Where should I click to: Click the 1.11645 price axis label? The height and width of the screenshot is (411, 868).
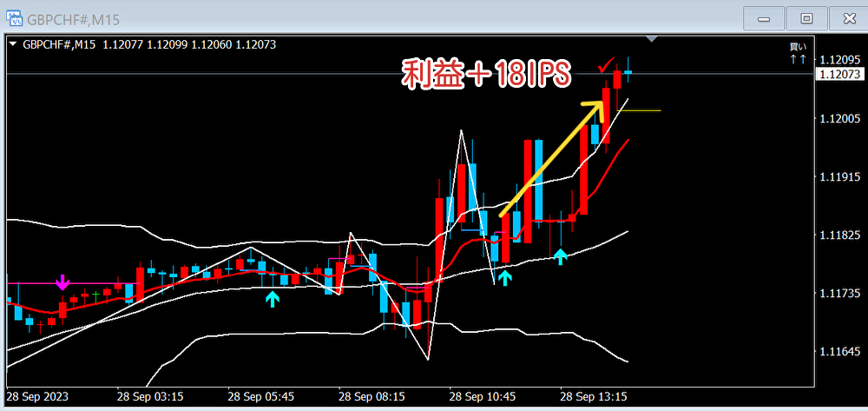click(840, 352)
